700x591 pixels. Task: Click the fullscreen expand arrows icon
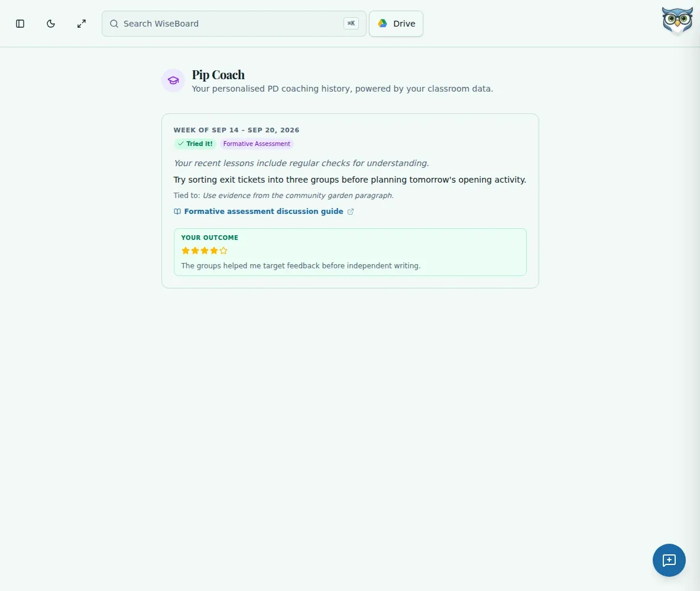click(81, 24)
